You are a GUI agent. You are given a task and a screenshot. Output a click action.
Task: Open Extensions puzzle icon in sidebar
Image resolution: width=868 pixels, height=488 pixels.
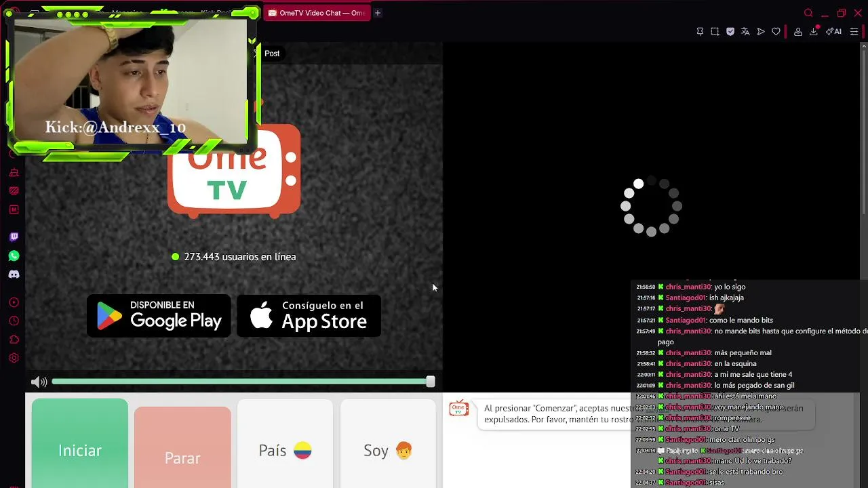pos(14,340)
